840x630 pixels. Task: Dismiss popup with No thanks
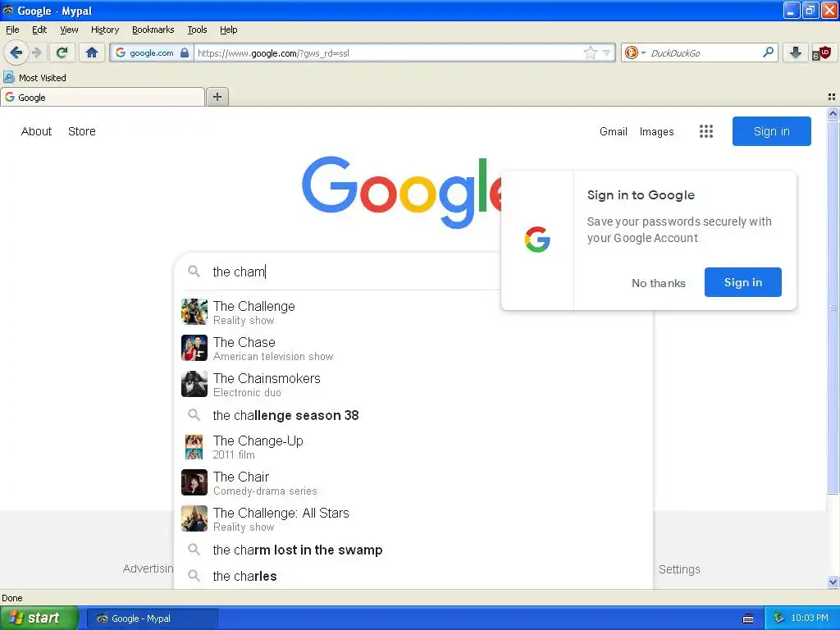[659, 283]
